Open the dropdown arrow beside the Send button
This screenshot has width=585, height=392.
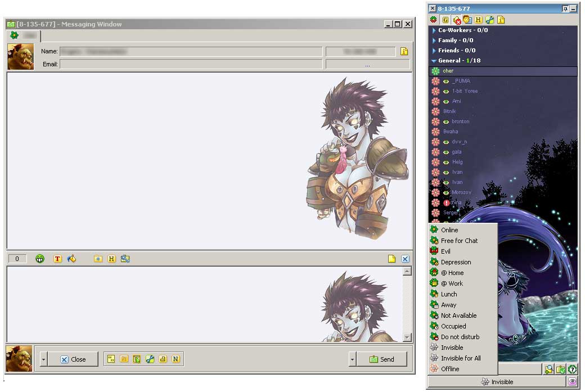pos(353,359)
